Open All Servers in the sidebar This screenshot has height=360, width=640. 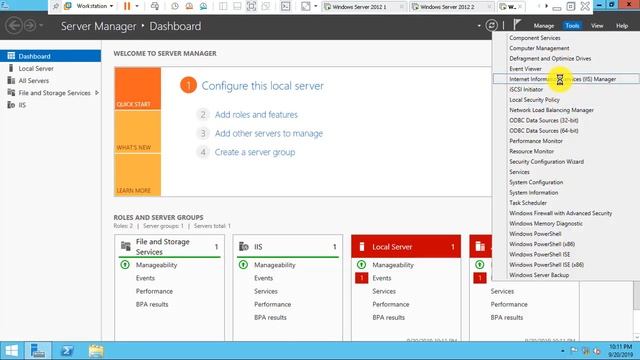pos(33,81)
